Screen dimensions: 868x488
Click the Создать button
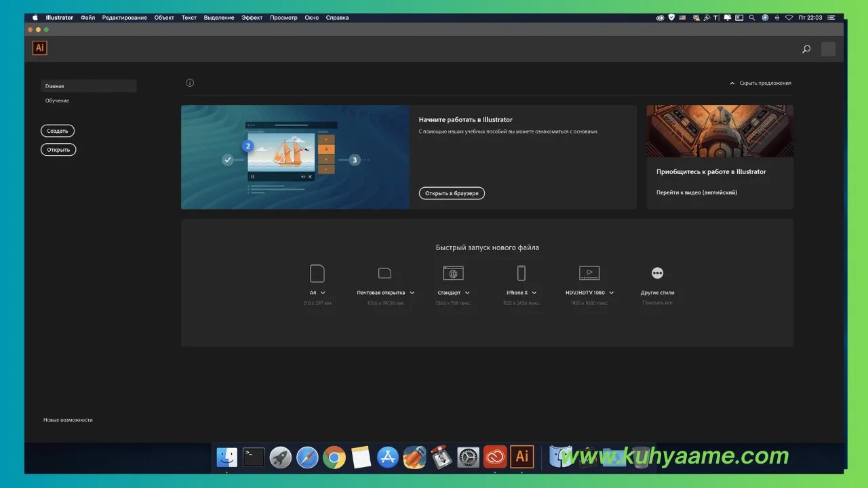[x=58, y=131]
